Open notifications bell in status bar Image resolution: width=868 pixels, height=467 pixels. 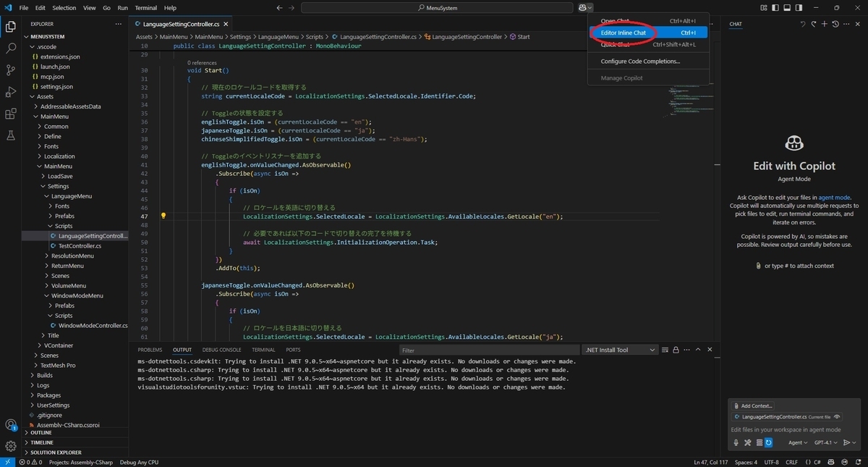coord(858,462)
